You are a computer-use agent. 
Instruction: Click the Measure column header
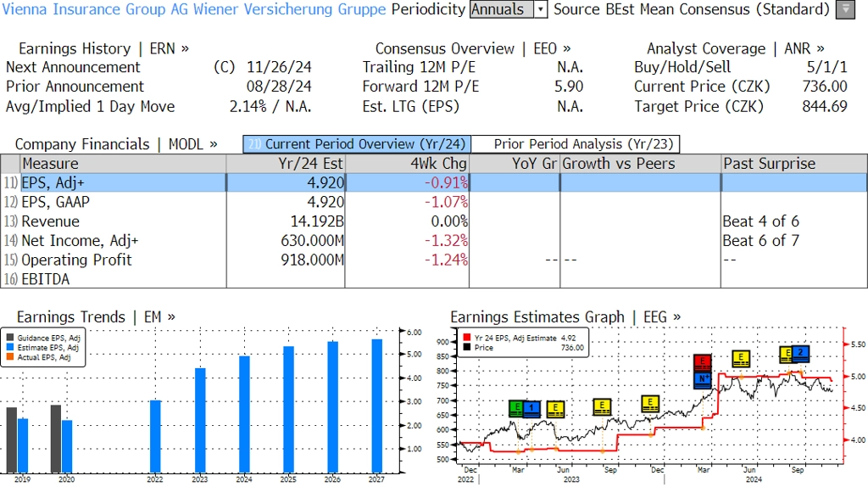tap(123, 164)
